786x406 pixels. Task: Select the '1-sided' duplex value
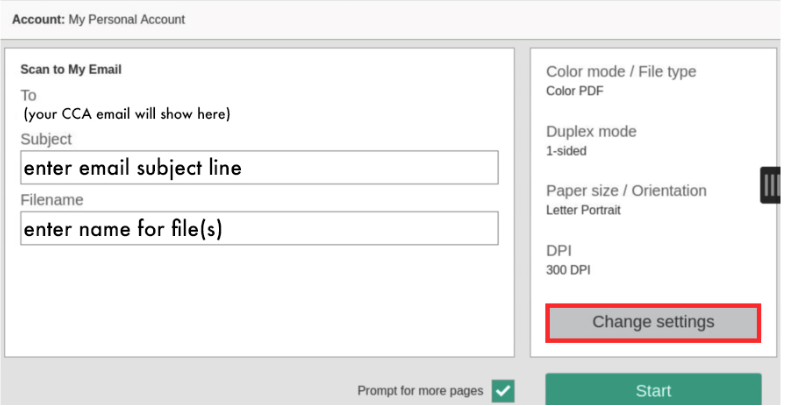[x=566, y=151]
